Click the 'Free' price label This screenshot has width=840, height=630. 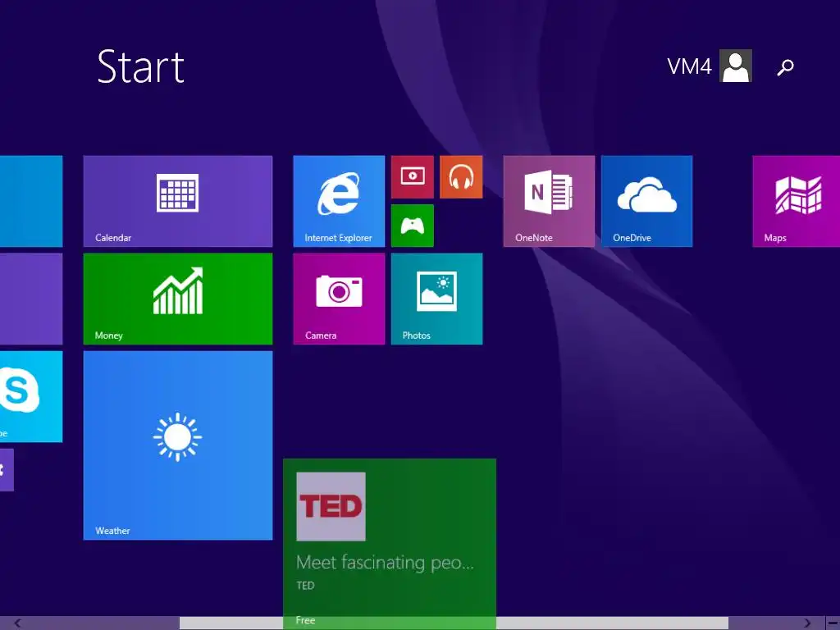click(305, 620)
